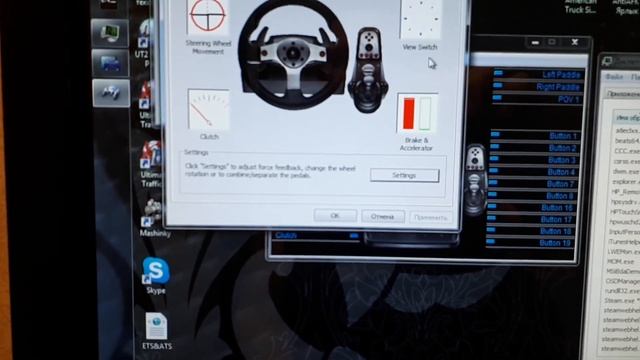Select Button 2 in the profiler list
Screen dimensions: 640x360
(x=534, y=148)
